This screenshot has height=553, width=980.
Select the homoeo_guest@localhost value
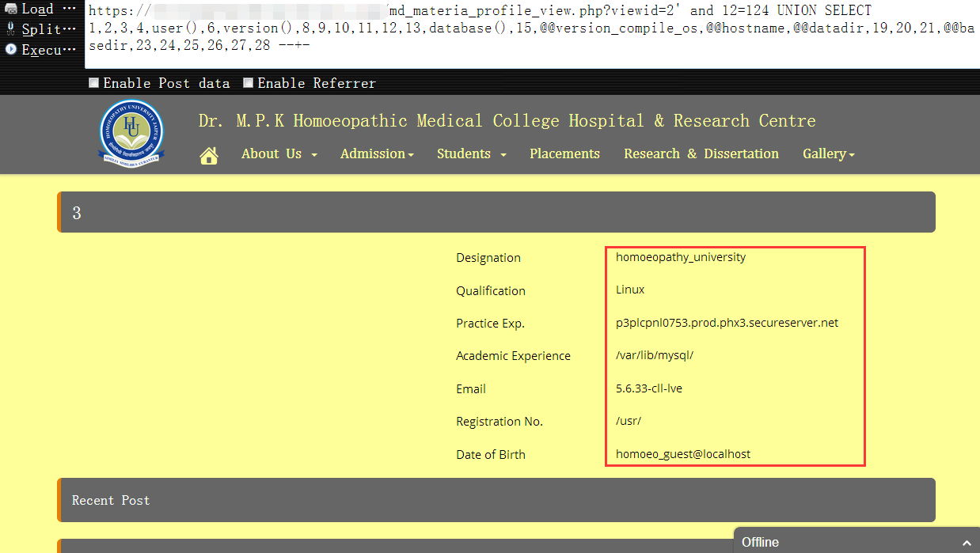(x=683, y=454)
